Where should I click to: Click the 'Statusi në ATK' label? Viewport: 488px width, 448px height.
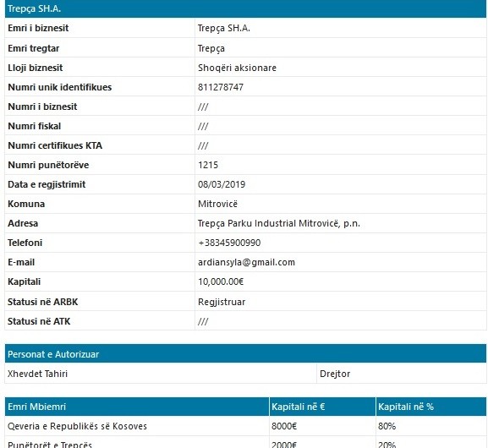coord(39,321)
